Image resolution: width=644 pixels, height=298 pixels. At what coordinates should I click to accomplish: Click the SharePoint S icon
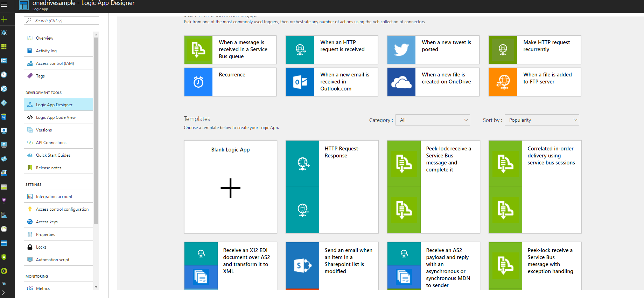(303, 265)
